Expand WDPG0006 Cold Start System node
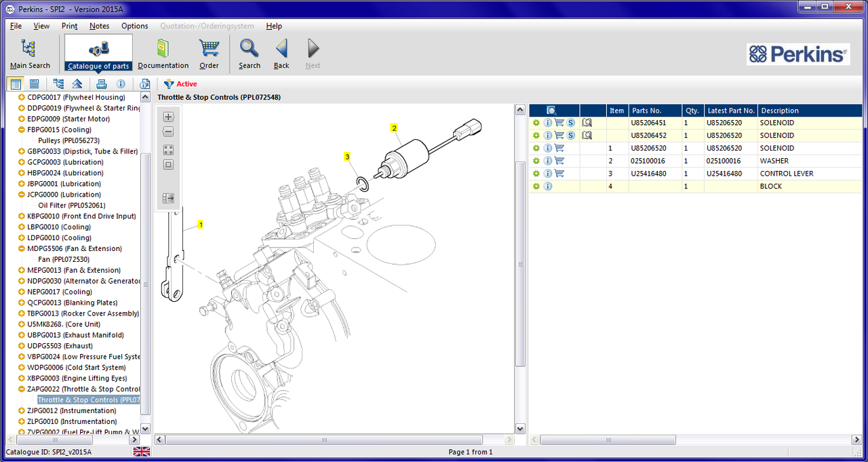The width and height of the screenshot is (868, 462). tap(22, 368)
